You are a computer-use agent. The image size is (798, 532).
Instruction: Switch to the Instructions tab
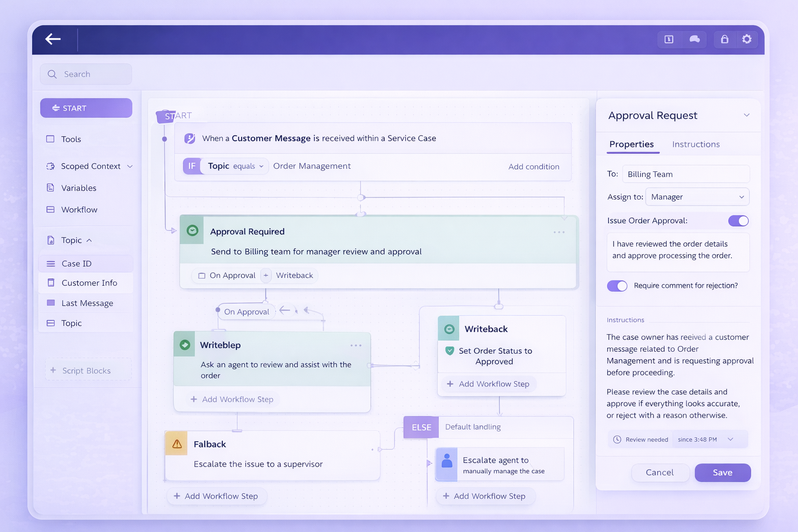pos(696,144)
